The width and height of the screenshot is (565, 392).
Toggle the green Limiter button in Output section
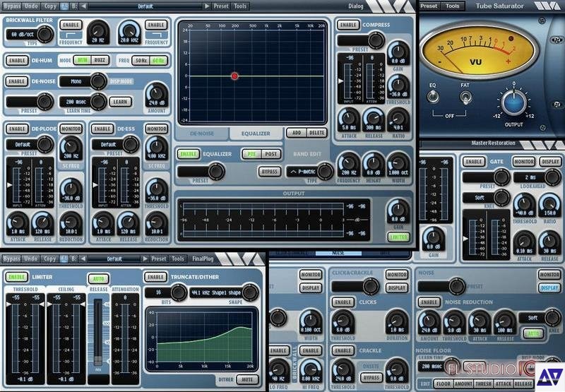398,237
